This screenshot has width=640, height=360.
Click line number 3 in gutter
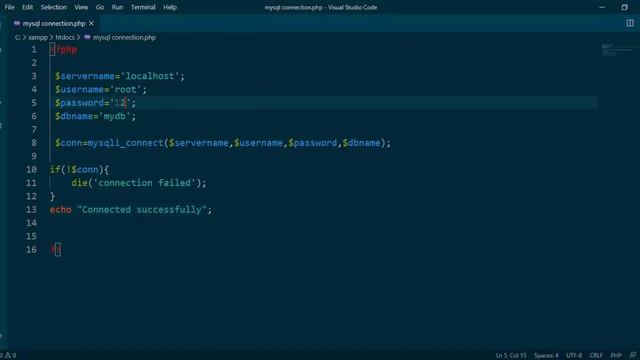click(34, 76)
